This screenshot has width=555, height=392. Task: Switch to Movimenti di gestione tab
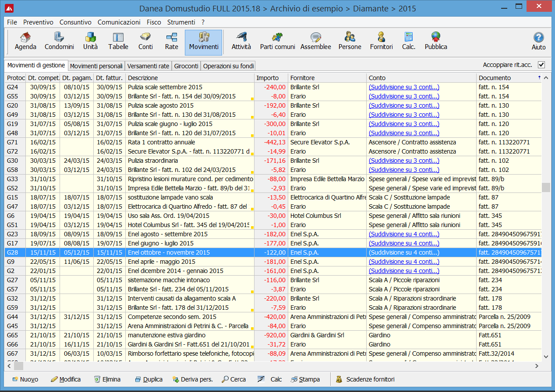click(x=36, y=66)
